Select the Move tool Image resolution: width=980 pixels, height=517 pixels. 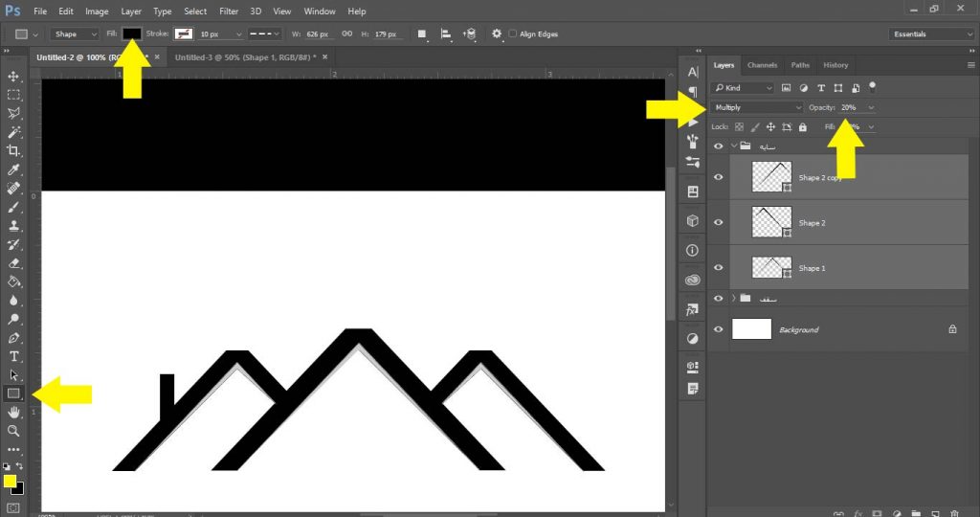pos(13,76)
